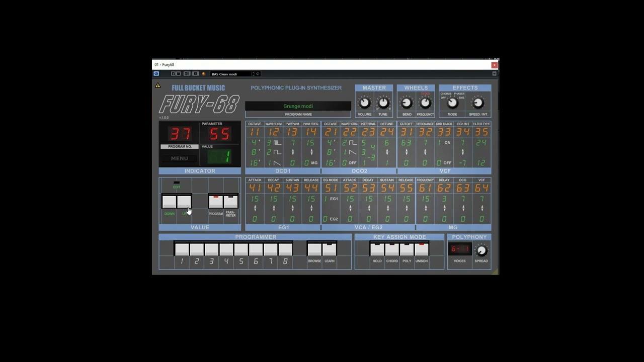Toggle the PARAMETER mode button
This screenshot has width=644, height=362.
(x=230, y=202)
